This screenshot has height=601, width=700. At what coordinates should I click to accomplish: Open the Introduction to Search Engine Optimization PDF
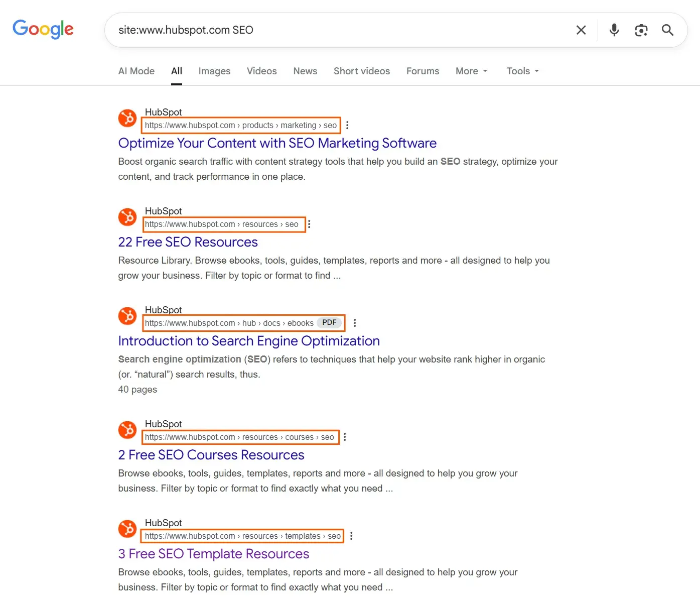pos(249,341)
